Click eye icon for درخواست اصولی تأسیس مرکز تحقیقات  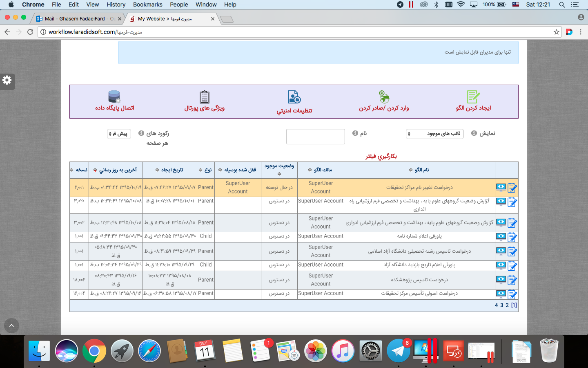click(x=501, y=294)
